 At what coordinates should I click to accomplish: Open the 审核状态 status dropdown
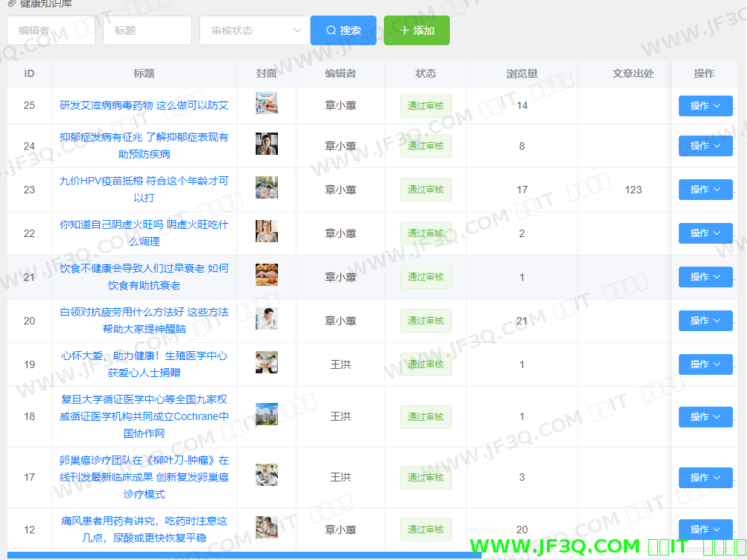(x=254, y=30)
